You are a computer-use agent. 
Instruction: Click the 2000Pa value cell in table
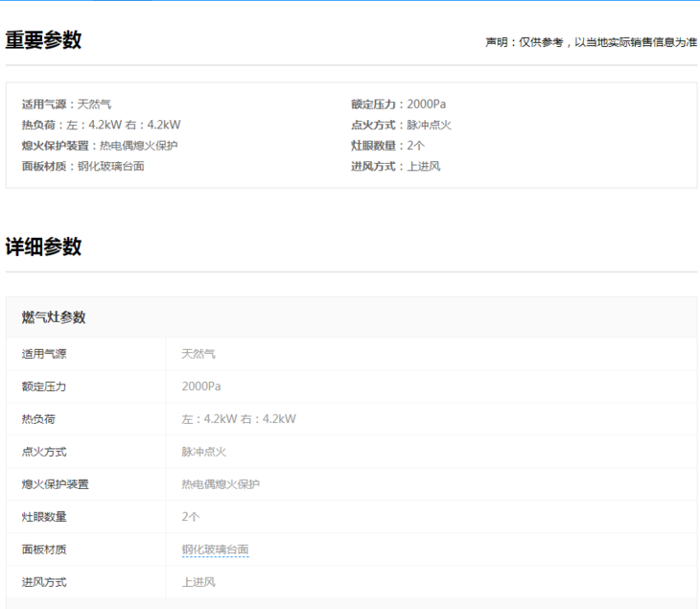pos(203,386)
